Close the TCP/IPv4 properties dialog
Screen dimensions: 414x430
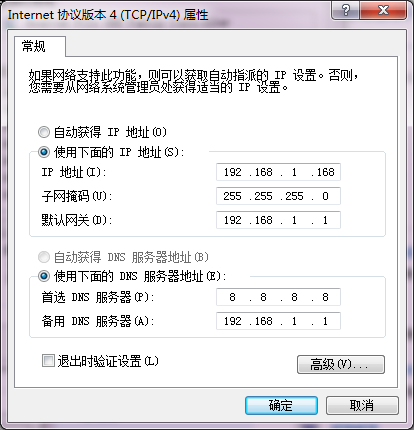pos(383,10)
